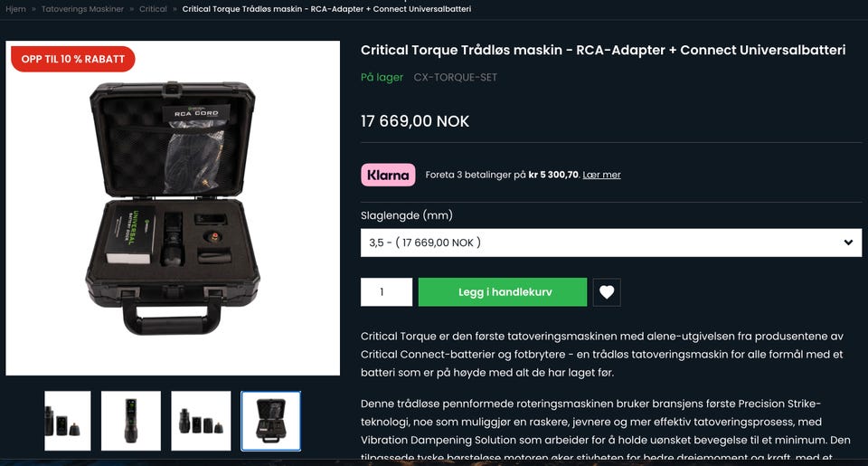Click the product title heading
Screen dimensions: 868x466
tap(603, 50)
